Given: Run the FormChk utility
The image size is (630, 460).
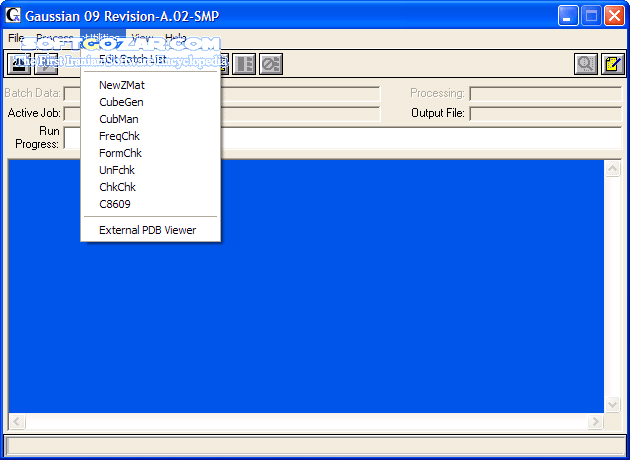Looking at the screenshot, I should pos(151,153).
